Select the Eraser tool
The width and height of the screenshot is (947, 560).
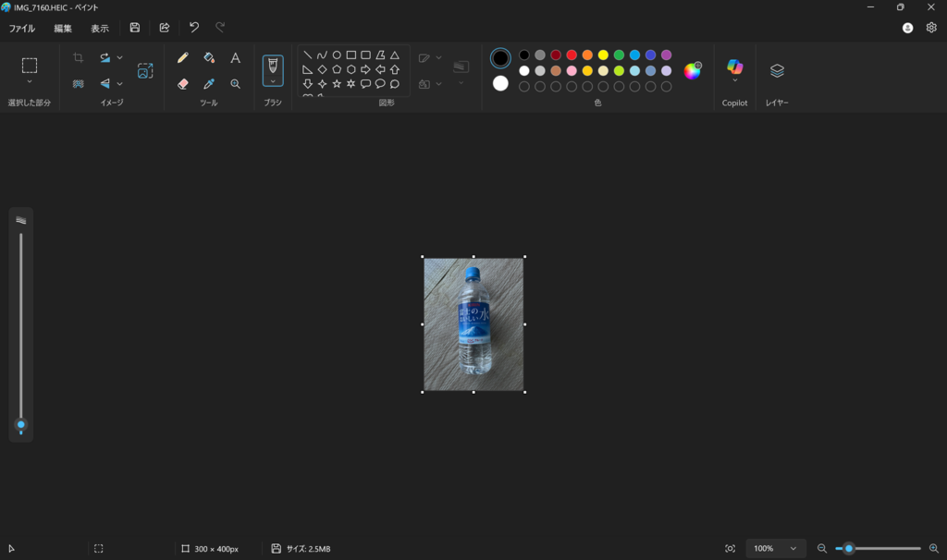coord(182,84)
